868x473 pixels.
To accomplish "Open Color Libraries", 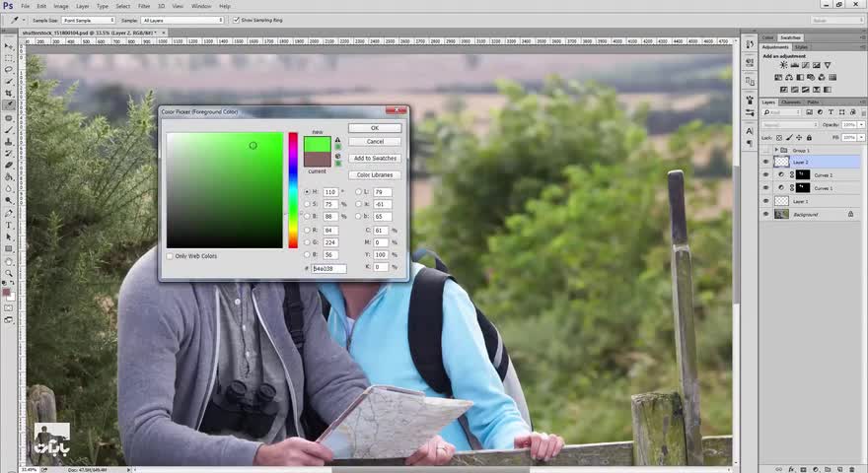I will tap(375, 174).
